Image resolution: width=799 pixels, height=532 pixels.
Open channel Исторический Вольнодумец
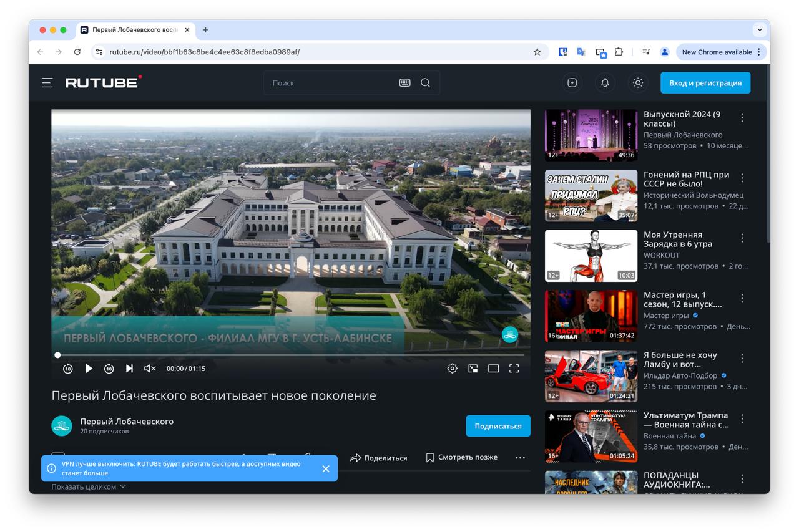[x=694, y=195]
